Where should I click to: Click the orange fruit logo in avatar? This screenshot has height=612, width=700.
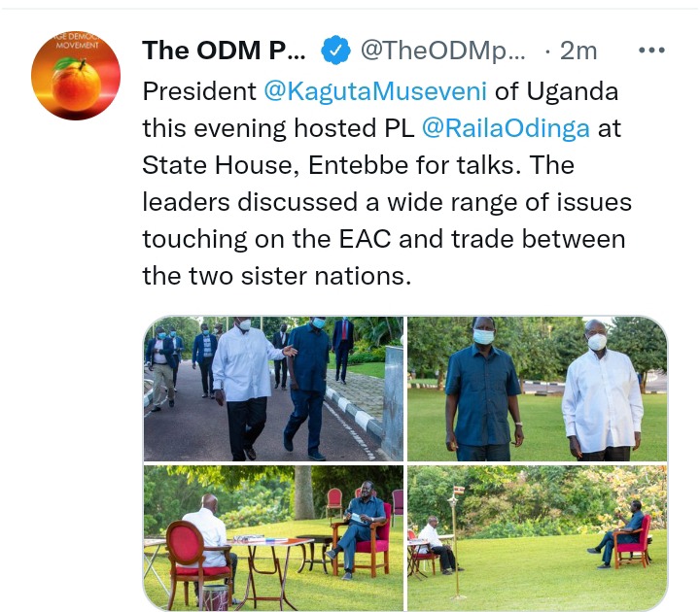tap(76, 85)
